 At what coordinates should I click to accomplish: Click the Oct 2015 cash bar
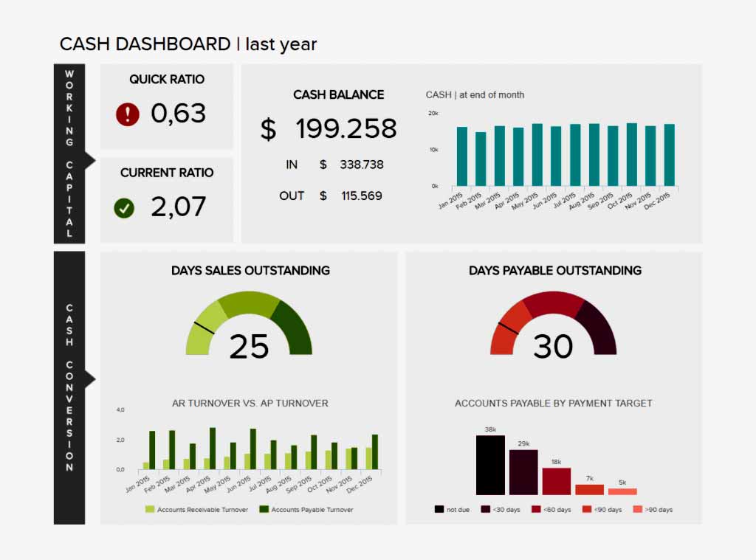(x=632, y=154)
